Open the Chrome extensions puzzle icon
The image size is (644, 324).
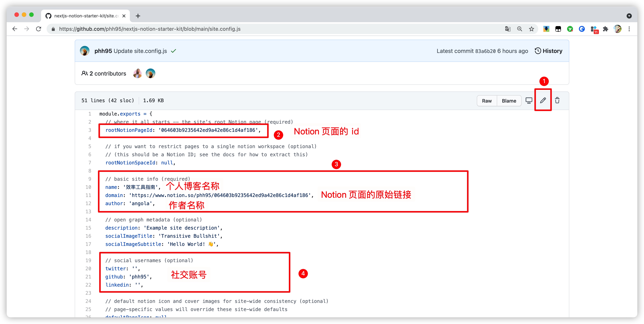pos(605,29)
